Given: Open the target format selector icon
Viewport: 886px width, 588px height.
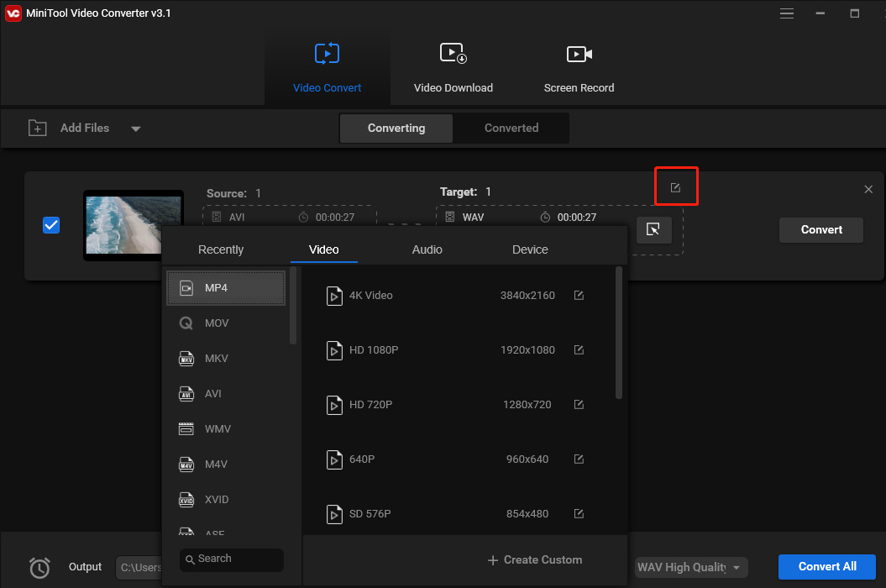Looking at the screenshot, I should tap(653, 229).
